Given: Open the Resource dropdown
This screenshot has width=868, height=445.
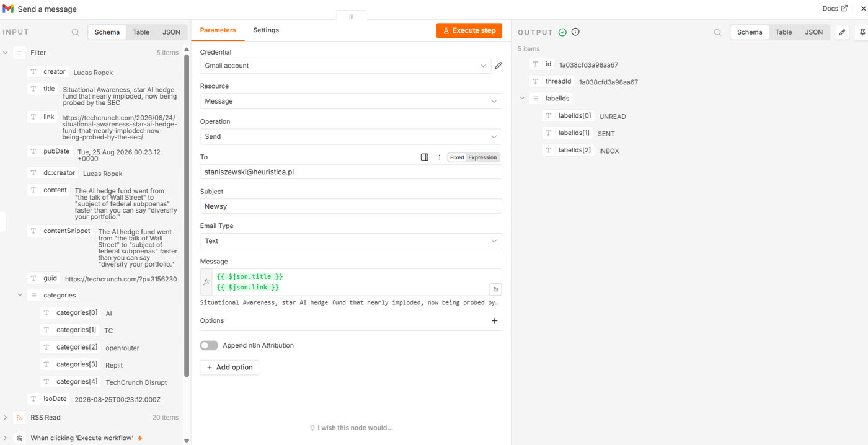Looking at the screenshot, I should [x=351, y=101].
